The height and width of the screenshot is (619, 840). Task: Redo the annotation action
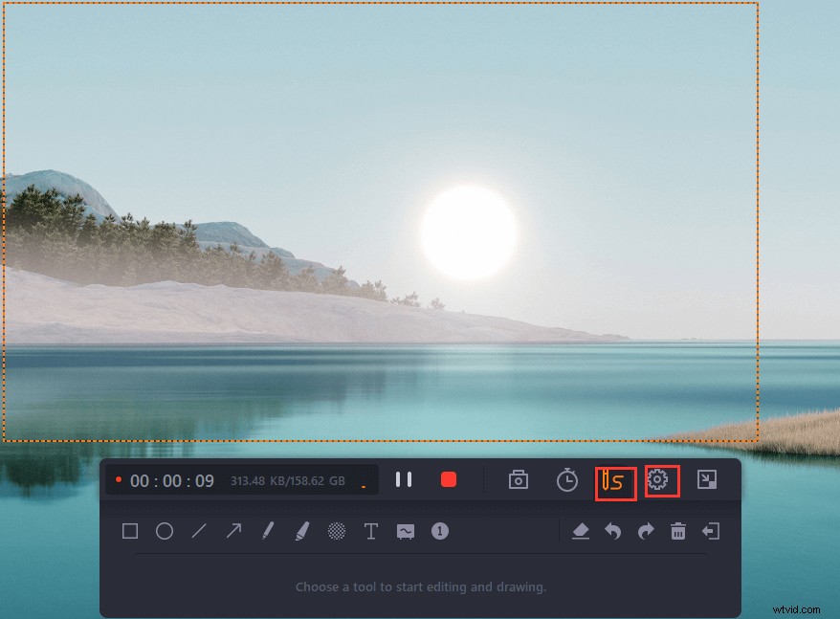pos(647,532)
